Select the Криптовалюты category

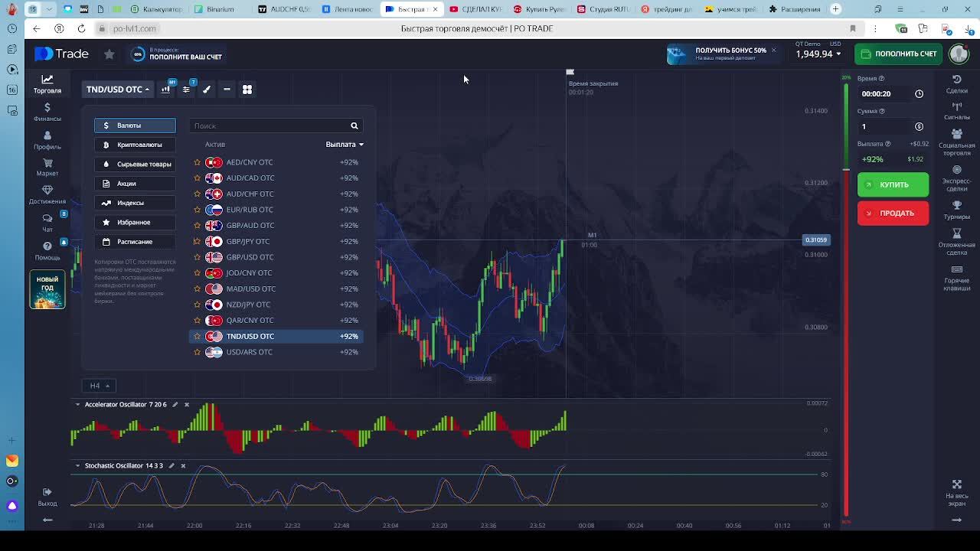pos(135,145)
